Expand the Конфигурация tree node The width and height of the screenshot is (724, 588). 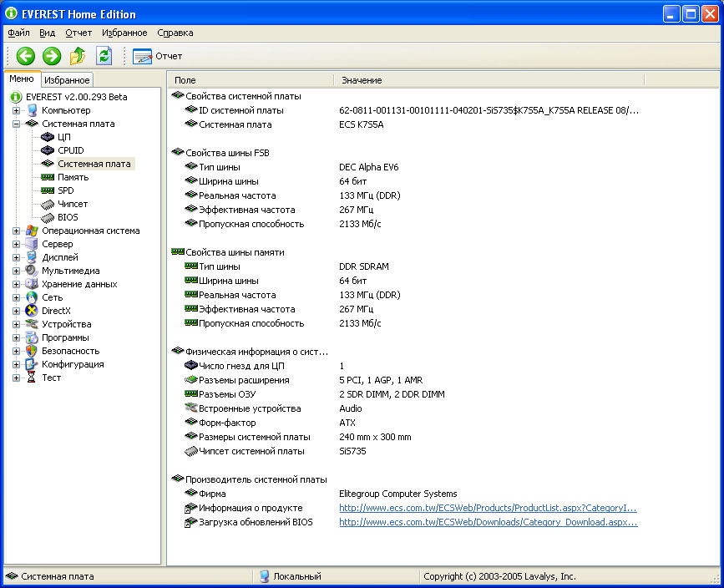tap(16, 364)
